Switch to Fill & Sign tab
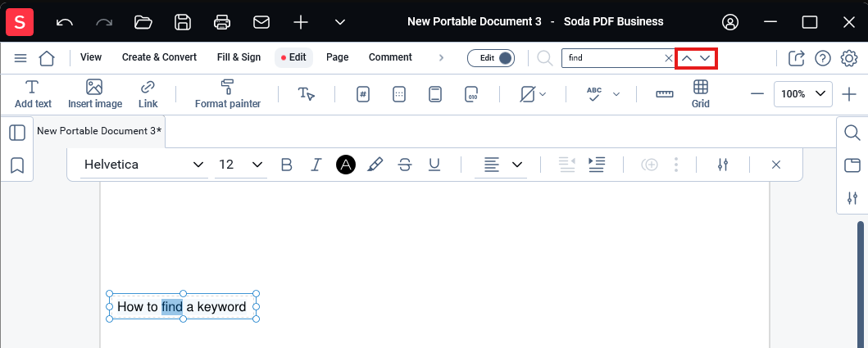868x348 pixels. click(x=239, y=57)
